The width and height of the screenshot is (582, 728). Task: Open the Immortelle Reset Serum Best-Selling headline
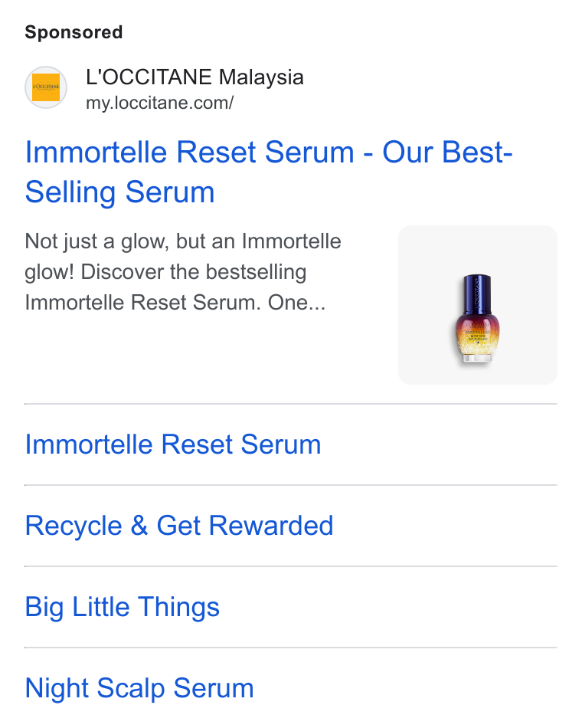coord(269,172)
